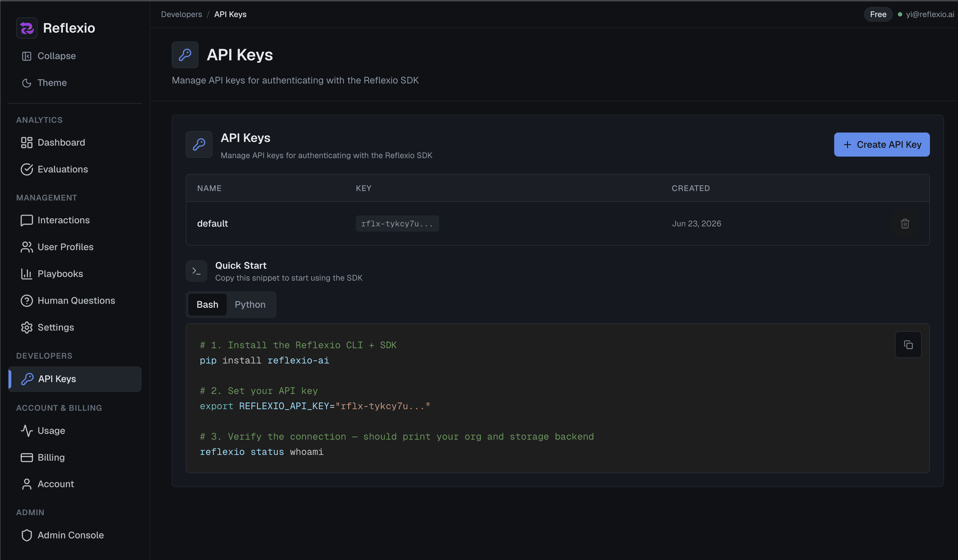
Task: Open Dashboard from the sidebar
Action: coord(74,143)
